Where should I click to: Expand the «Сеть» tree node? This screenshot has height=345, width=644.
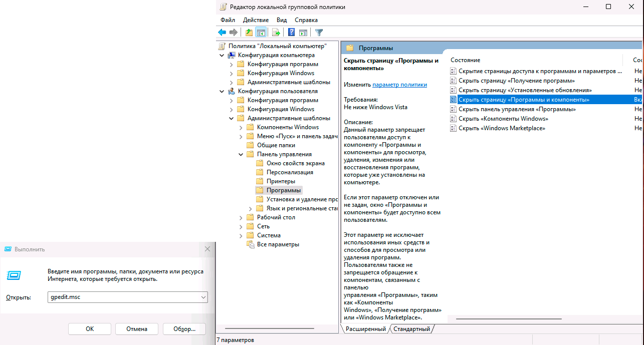click(241, 226)
